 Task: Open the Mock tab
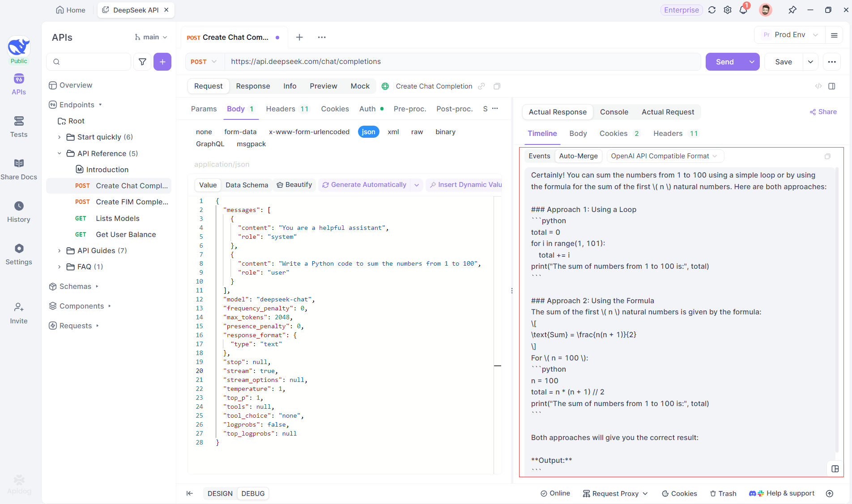[x=360, y=86]
